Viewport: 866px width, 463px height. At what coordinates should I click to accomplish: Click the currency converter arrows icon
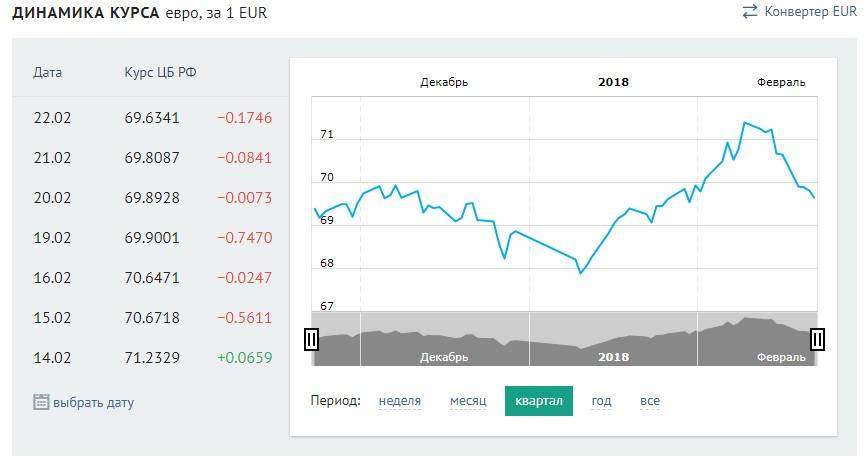pyautogui.click(x=749, y=12)
